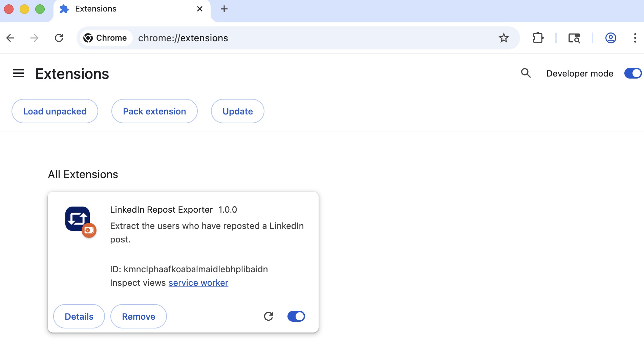Click the LinkedIn Repost Exporter title

click(162, 210)
